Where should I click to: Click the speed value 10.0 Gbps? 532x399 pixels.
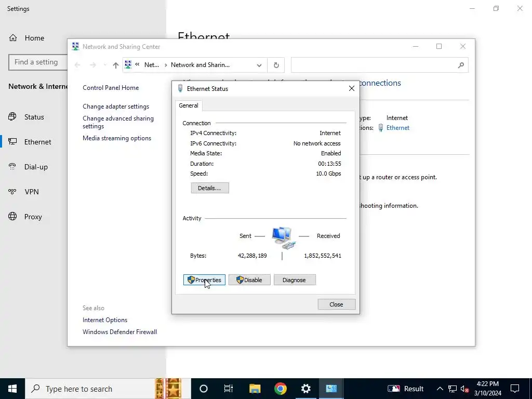(328, 174)
